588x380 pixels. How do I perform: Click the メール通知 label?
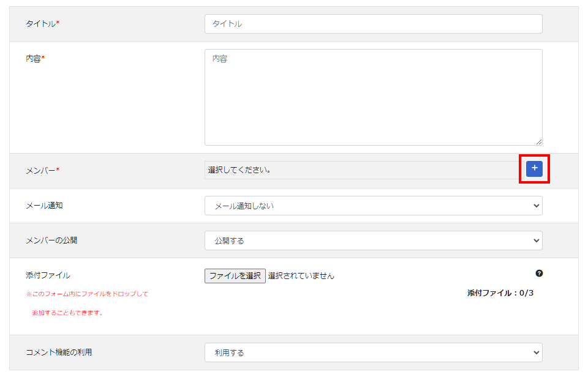pos(44,206)
